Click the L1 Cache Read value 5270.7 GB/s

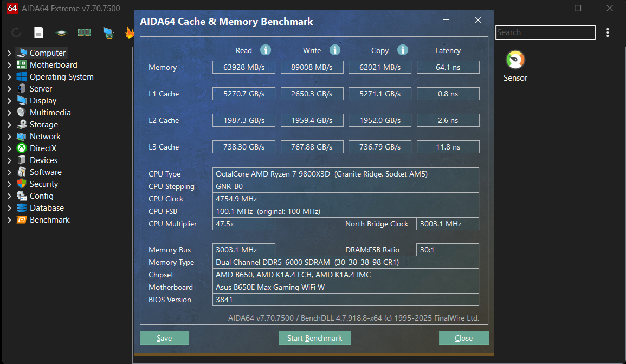[244, 94]
